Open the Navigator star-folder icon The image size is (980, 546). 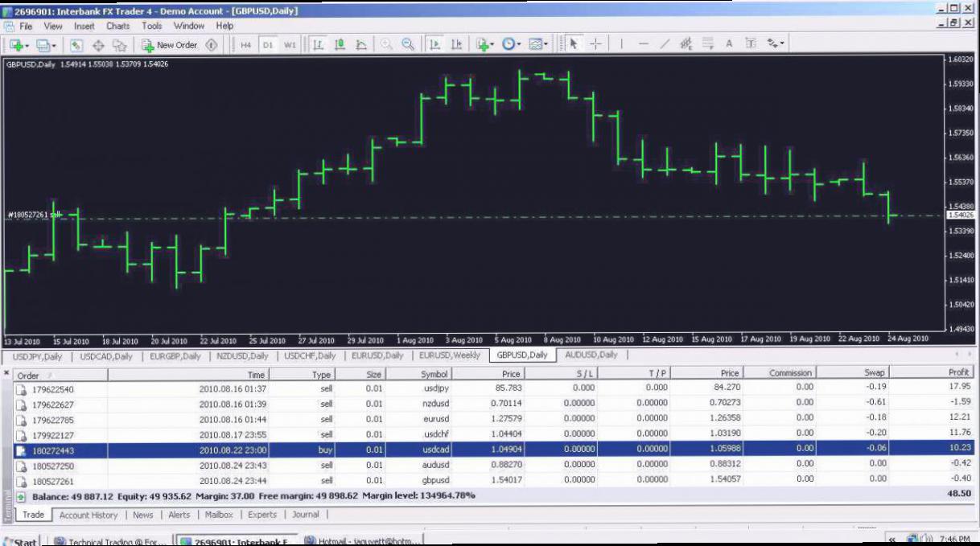(x=119, y=45)
